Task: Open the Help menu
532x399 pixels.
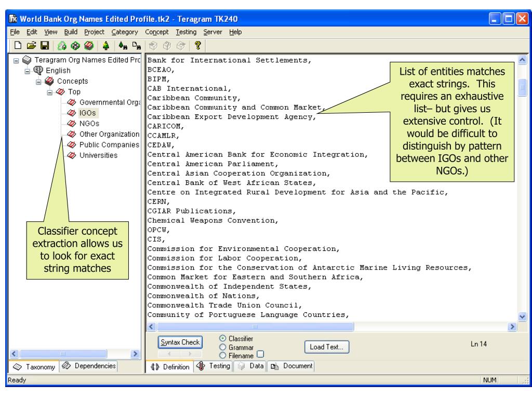Action: (x=235, y=32)
